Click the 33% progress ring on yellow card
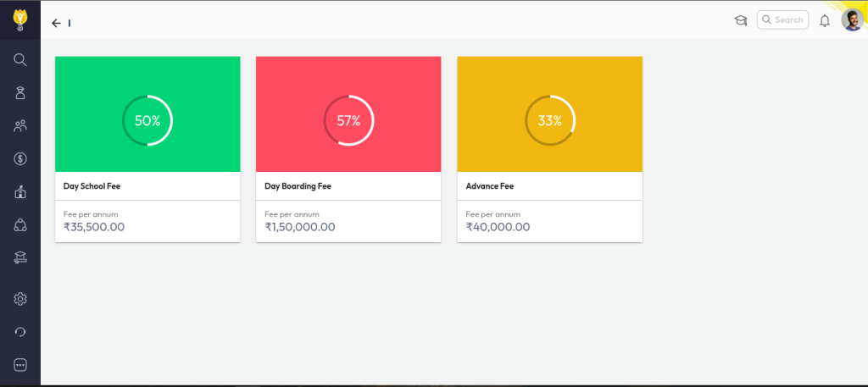The image size is (868, 387). 549,120
